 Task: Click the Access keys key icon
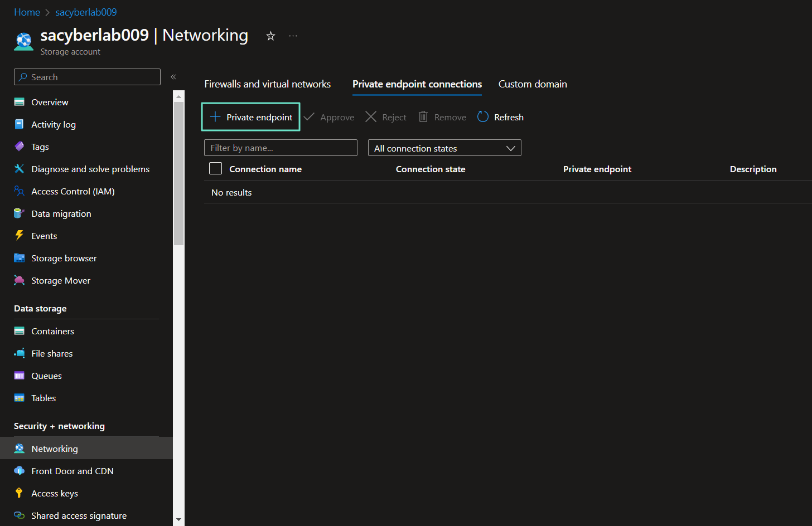[x=19, y=493]
